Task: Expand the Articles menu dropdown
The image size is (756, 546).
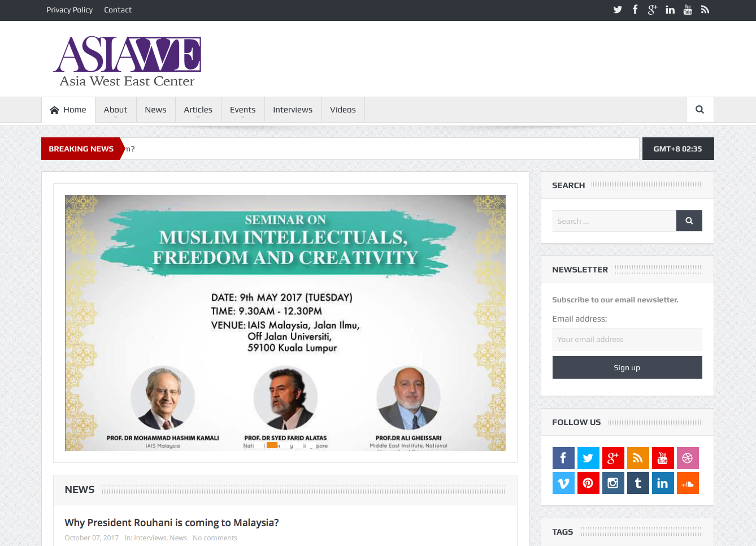Action: [x=198, y=110]
